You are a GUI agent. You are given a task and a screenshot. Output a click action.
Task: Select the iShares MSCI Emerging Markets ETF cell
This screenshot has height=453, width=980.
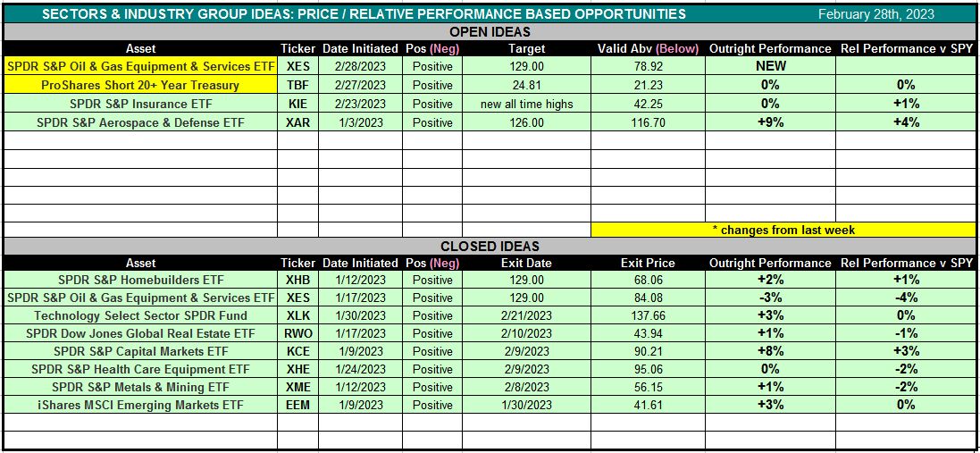(140, 405)
